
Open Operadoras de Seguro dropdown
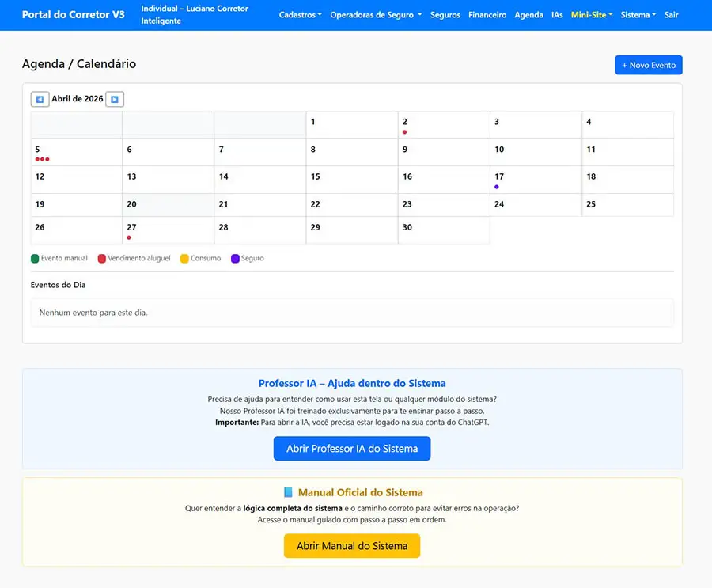click(x=376, y=15)
